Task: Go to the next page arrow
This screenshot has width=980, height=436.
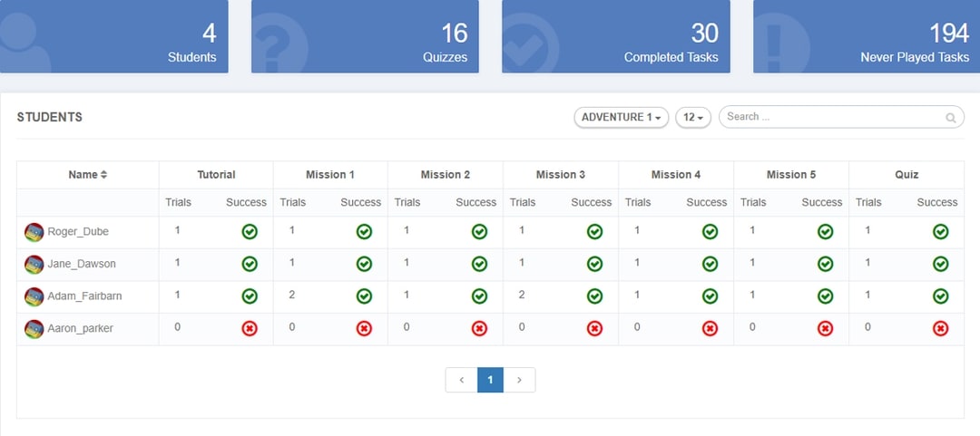Action: [519, 380]
